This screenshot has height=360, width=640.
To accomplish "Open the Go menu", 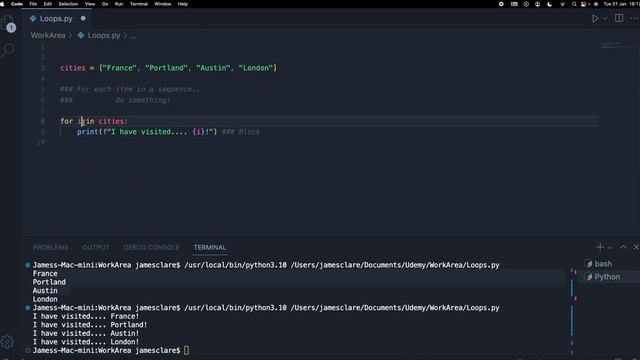I will tap(105, 4).
